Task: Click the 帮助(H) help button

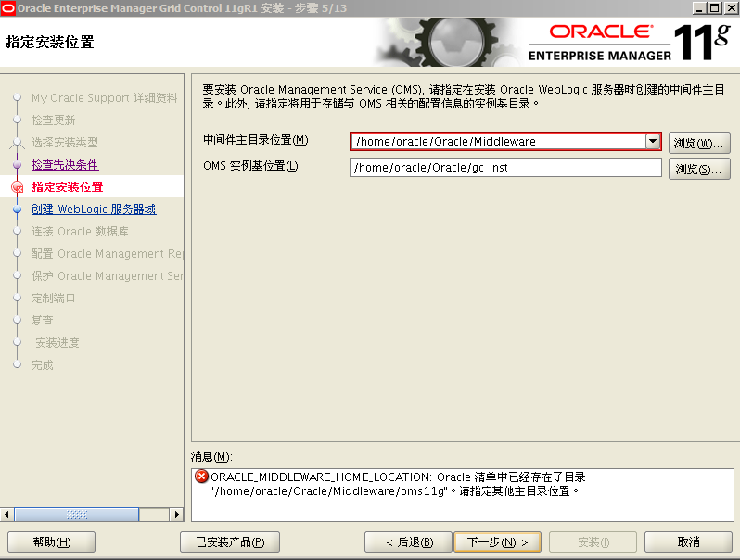Action: (51, 542)
